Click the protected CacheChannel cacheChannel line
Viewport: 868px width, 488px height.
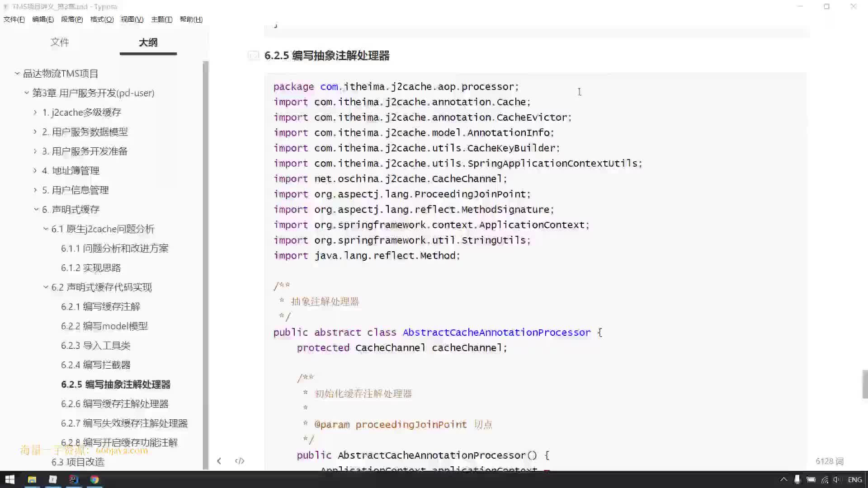tap(402, 347)
